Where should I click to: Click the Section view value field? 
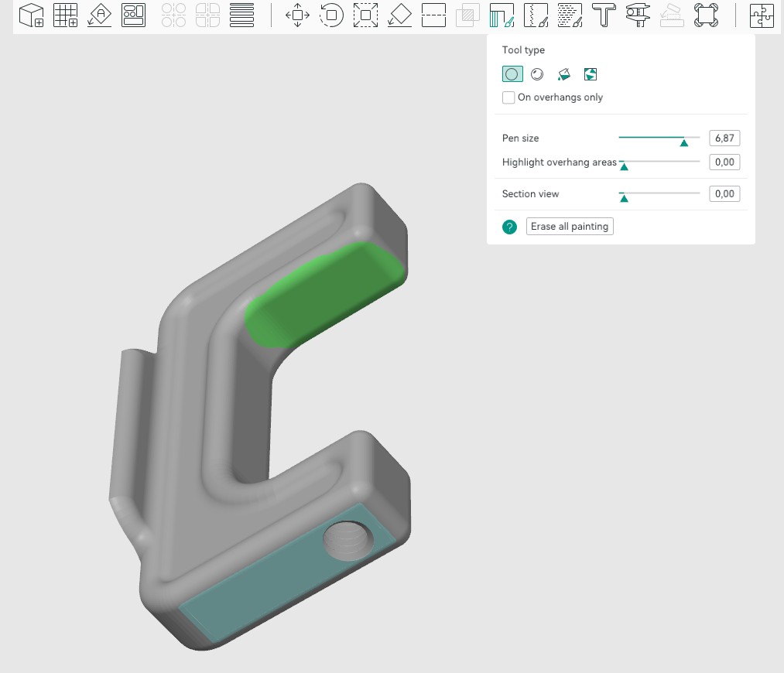(724, 193)
